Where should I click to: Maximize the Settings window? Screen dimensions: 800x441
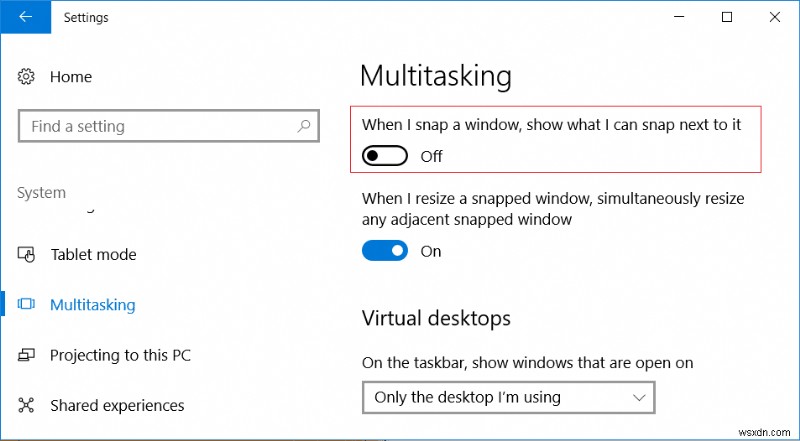(x=727, y=17)
